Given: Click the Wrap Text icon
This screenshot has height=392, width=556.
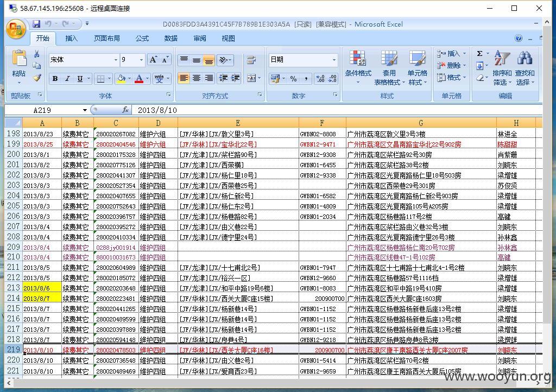Looking at the screenshot, I should click(x=251, y=60).
